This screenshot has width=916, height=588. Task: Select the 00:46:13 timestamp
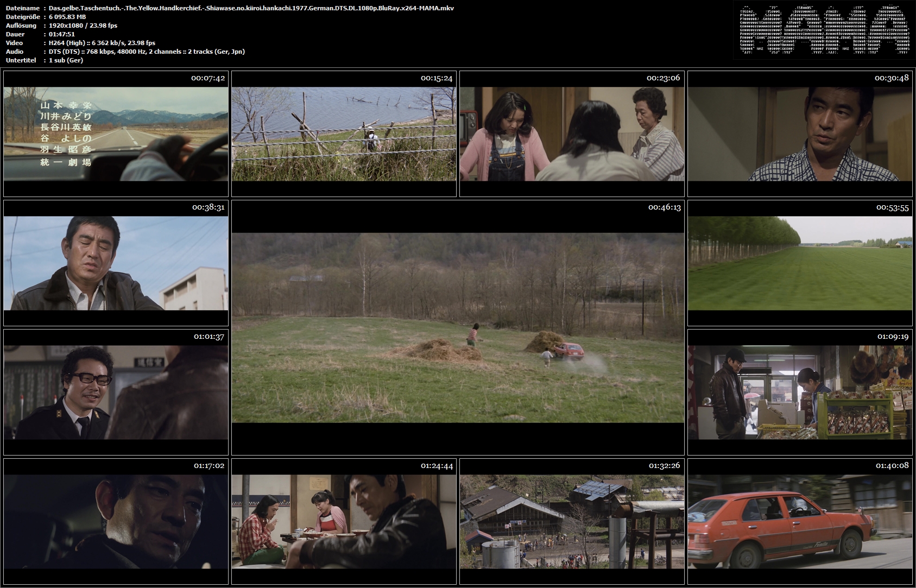point(665,207)
